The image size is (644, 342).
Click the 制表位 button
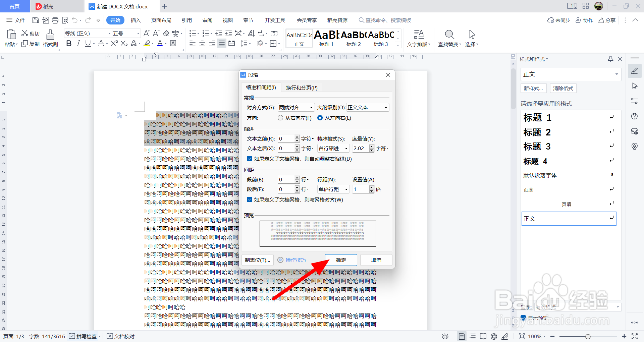(258, 260)
